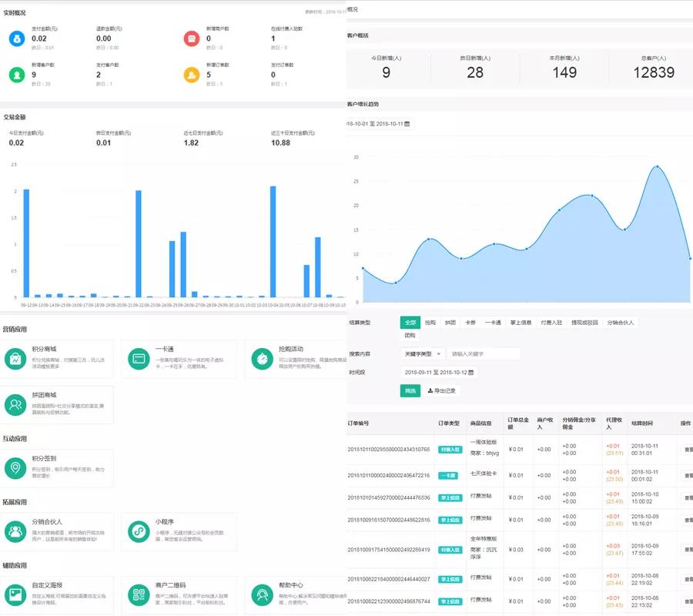Click order number 2018101014592700002444476536

point(389,497)
